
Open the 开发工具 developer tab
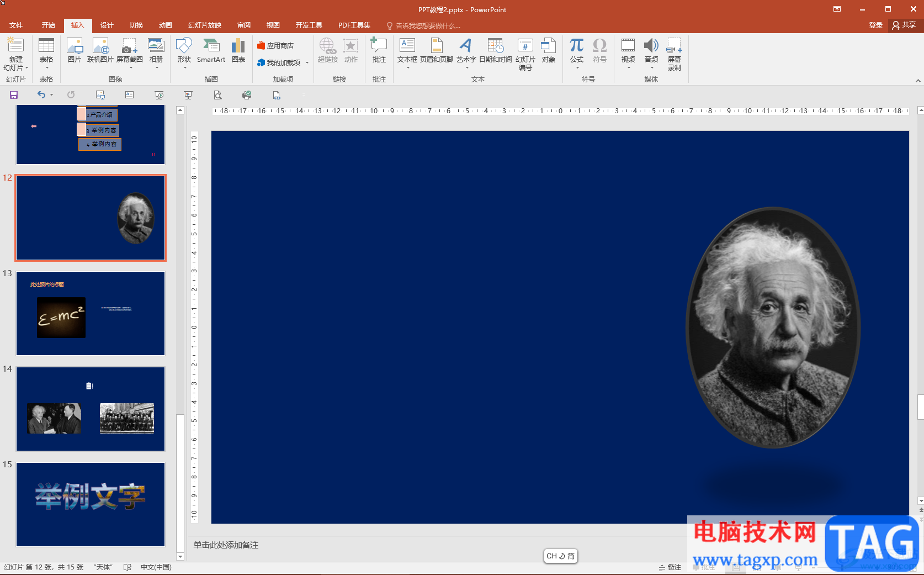tap(309, 25)
